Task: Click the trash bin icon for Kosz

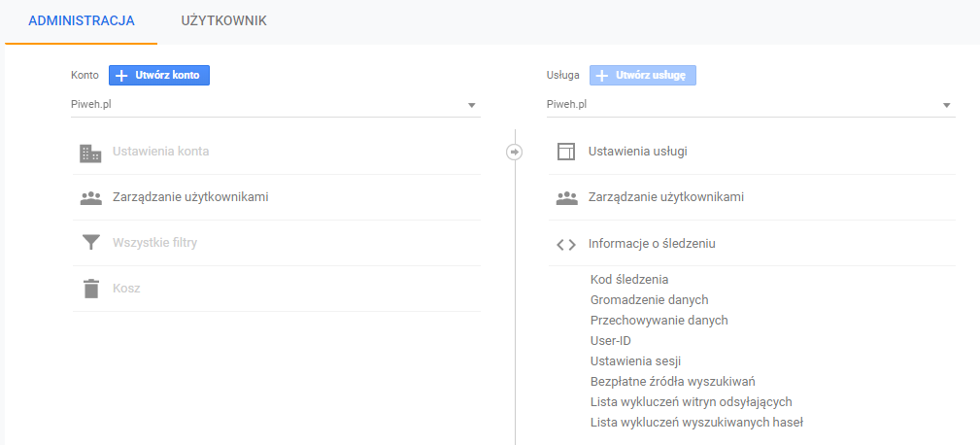Action: pos(90,289)
